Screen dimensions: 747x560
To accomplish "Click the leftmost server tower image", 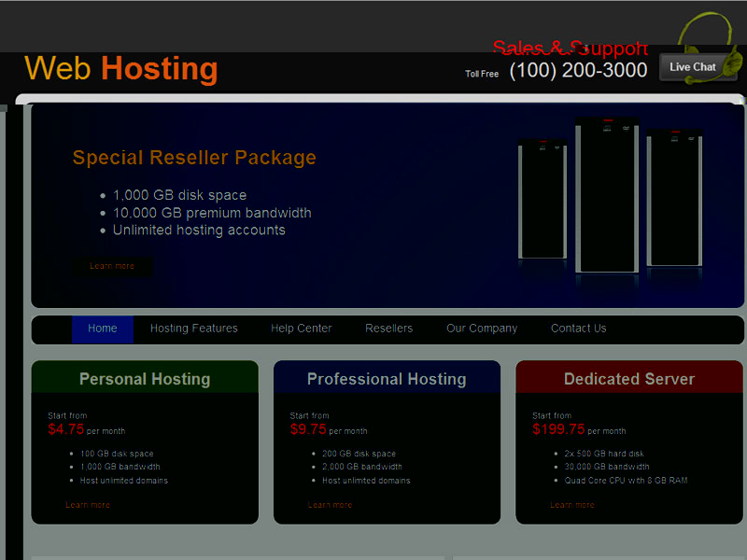I will click(x=543, y=199).
